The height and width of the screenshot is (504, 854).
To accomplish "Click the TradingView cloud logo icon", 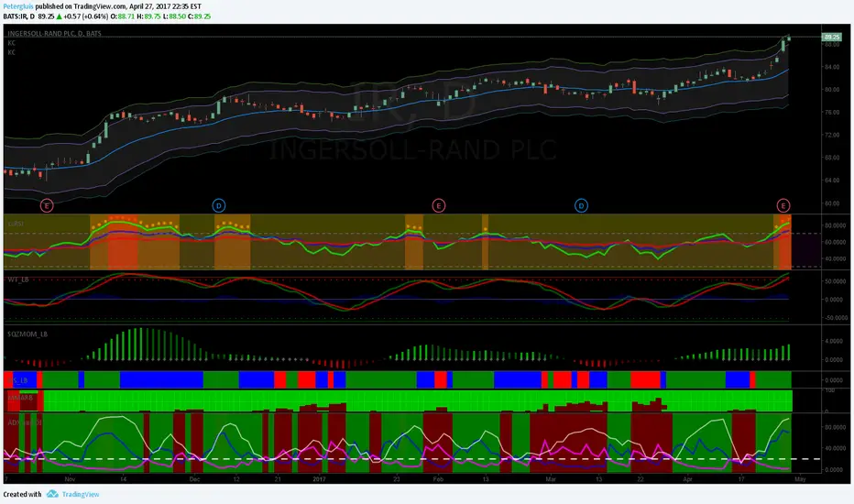I will click(x=52, y=494).
